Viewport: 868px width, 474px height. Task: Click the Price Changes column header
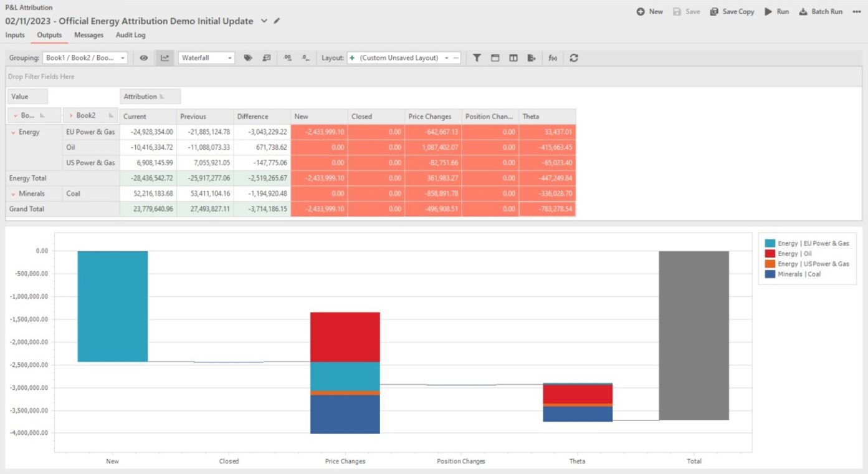(x=429, y=117)
